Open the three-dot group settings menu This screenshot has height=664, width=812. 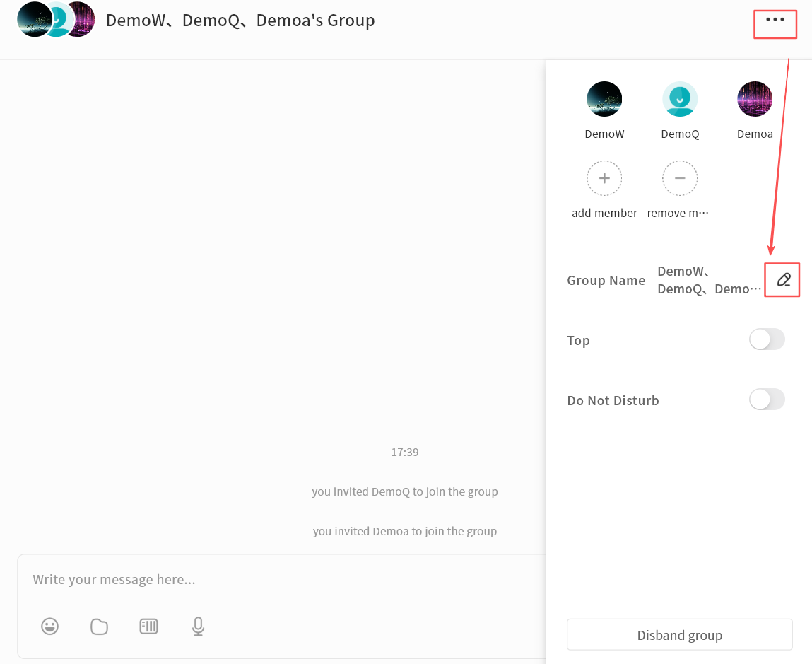[775, 20]
